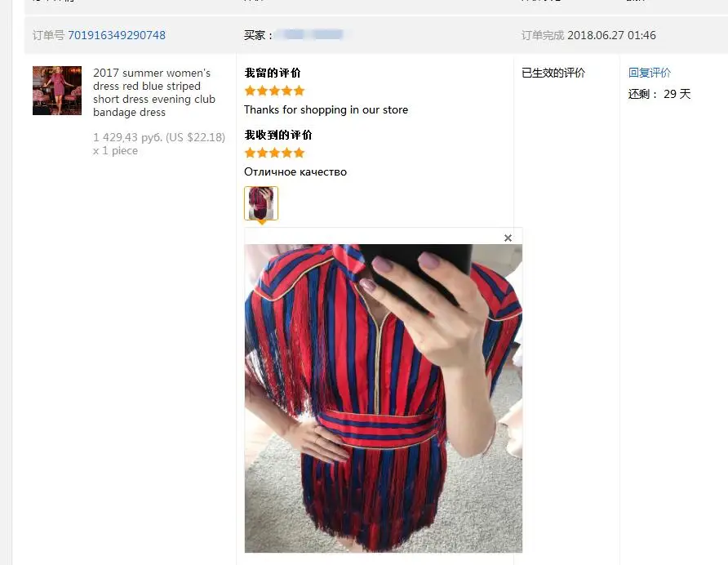Viewport: 728px width, 565px height.
Task: Click the 'x 1 piece' quantity text
Action: coord(115,150)
